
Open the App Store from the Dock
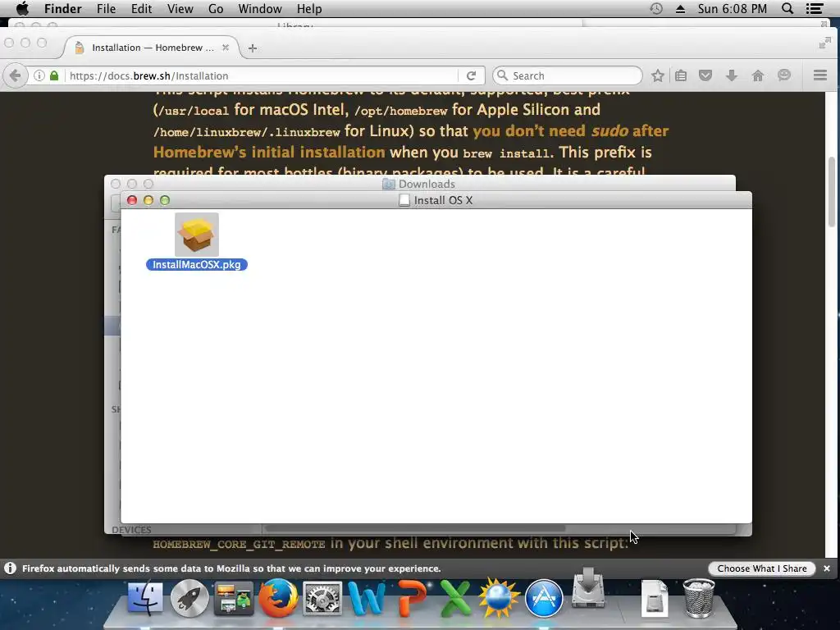[x=544, y=598]
